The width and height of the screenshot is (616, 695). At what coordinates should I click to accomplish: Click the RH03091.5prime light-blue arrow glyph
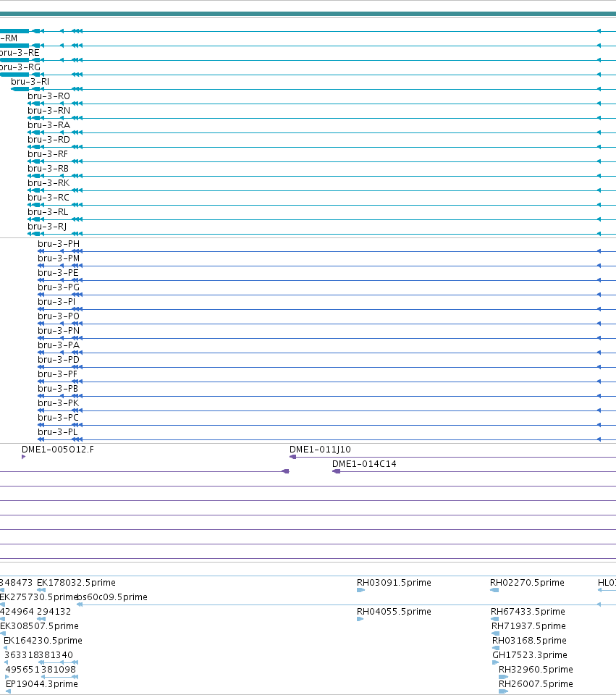[x=360, y=590]
